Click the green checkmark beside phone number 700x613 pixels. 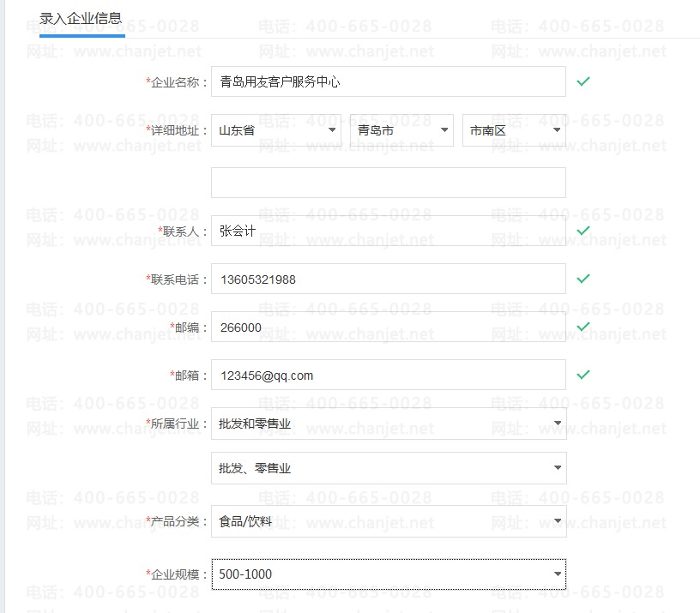pos(583,279)
